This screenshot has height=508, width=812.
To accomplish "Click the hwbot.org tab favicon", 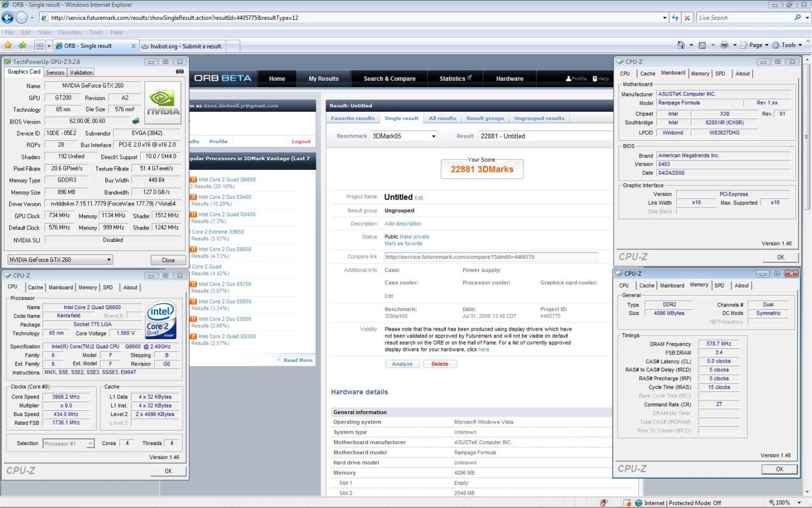I will [146, 46].
